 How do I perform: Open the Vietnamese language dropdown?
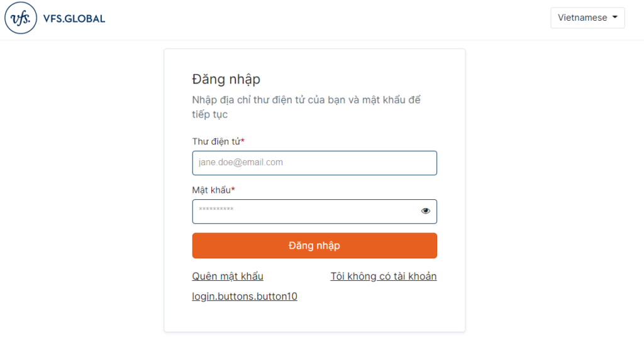click(587, 18)
